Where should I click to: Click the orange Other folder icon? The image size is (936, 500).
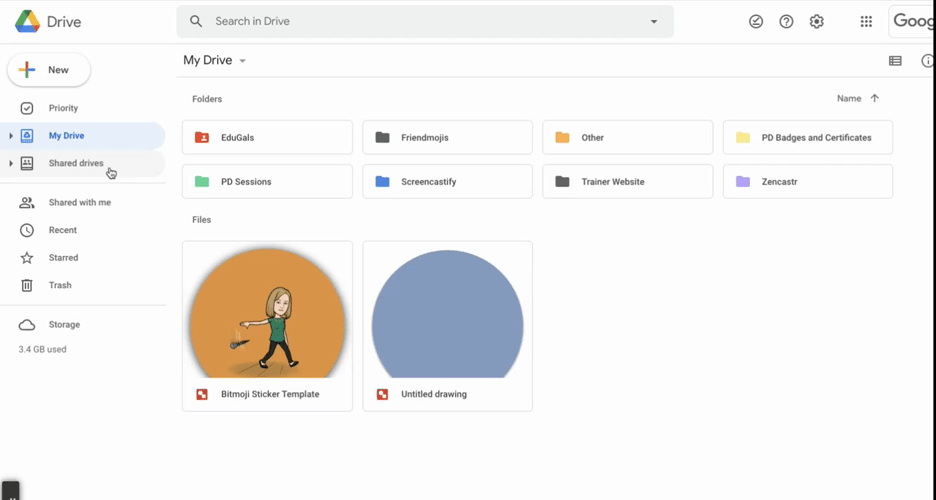pos(562,137)
